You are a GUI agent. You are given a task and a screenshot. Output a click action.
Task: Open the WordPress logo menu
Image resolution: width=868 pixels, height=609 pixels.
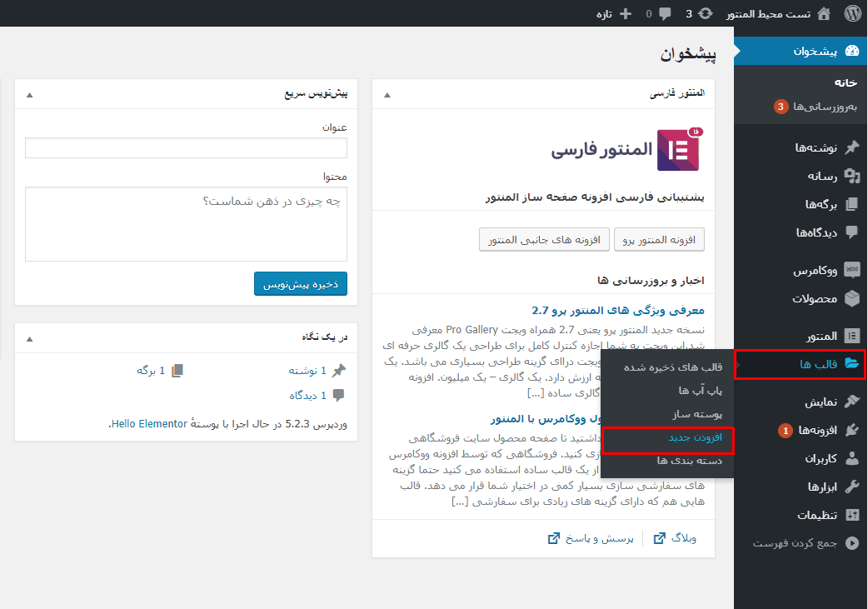click(x=852, y=14)
